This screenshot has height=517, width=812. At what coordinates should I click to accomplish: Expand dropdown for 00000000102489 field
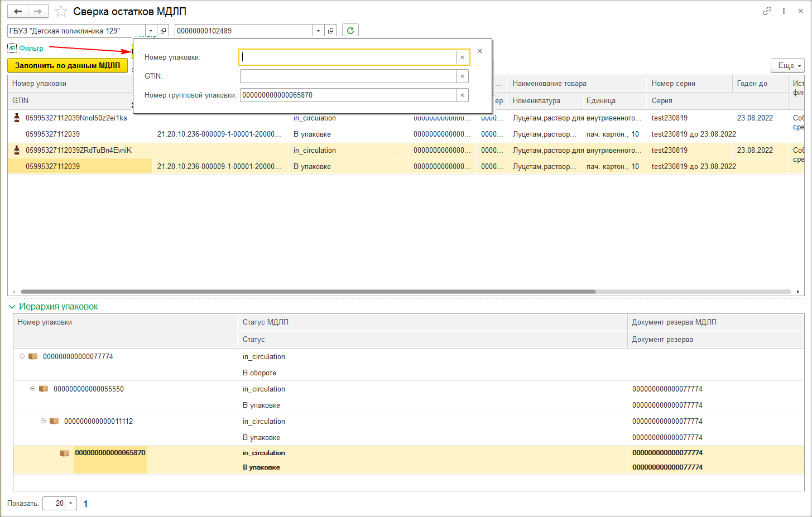tap(318, 31)
